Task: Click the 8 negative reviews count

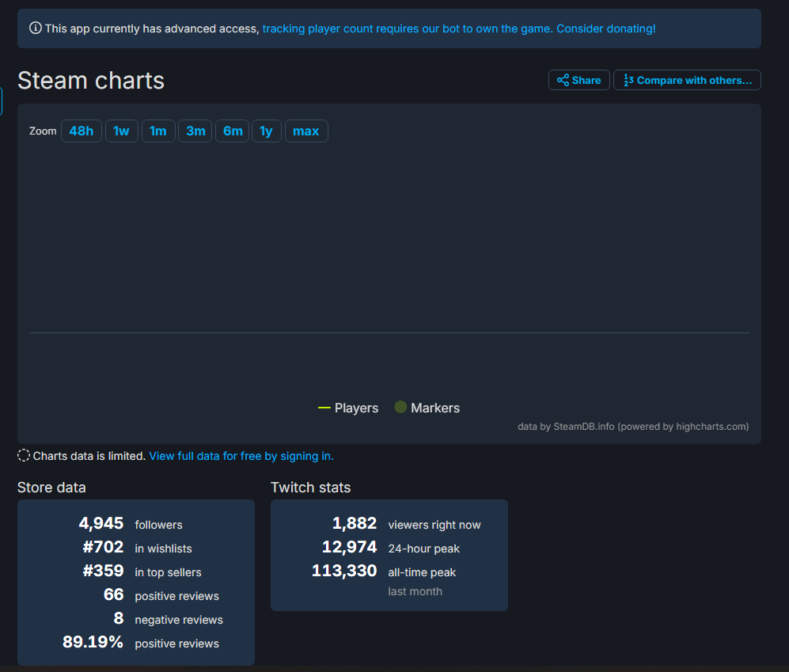Action: pyautogui.click(x=119, y=618)
